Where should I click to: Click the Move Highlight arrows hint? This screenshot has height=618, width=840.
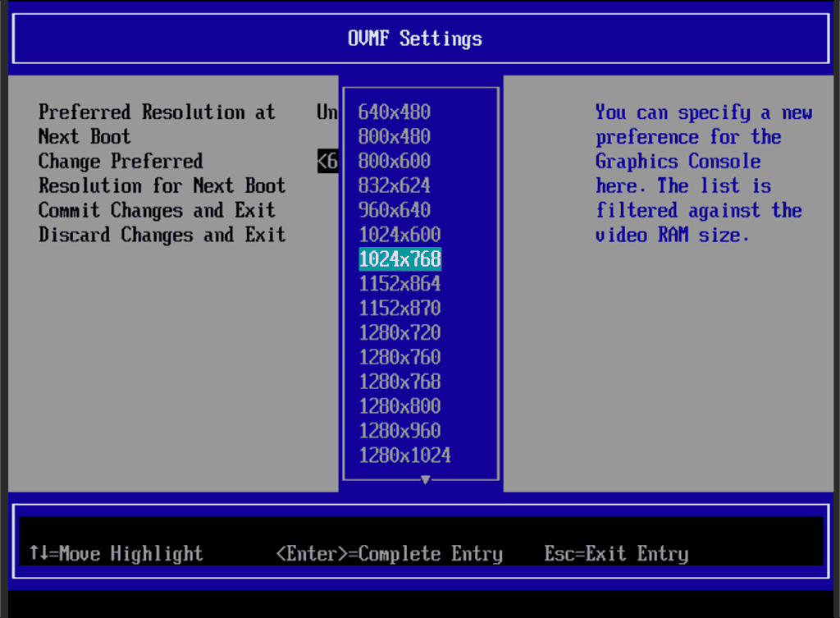(x=116, y=554)
